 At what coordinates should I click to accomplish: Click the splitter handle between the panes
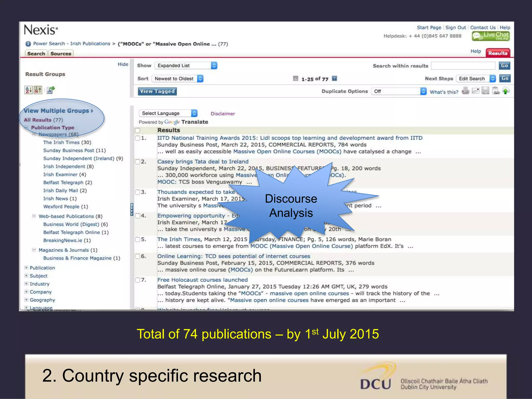click(x=132, y=210)
